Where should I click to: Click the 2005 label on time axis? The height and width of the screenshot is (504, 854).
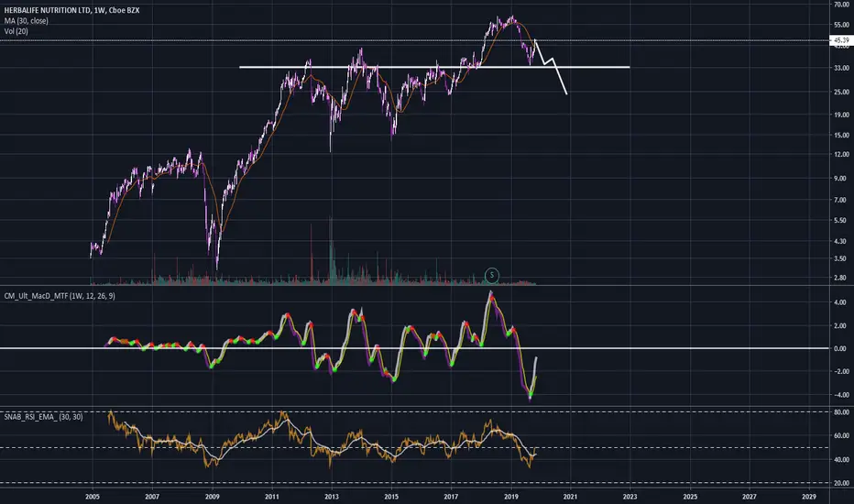click(x=92, y=497)
